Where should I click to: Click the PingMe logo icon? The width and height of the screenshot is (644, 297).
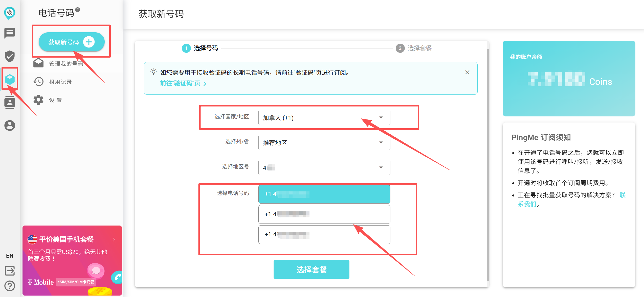pyautogui.click(x=10, y=13)
